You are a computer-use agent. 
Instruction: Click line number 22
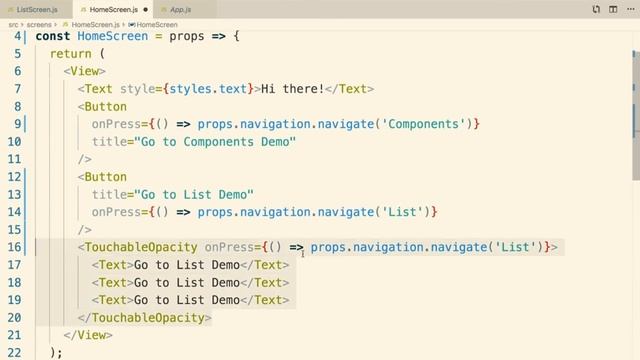[14, 352]
